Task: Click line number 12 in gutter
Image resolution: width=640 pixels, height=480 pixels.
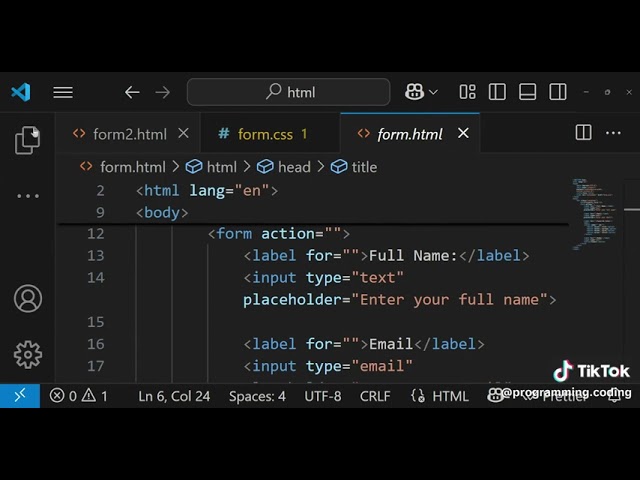Action: (96, 234)
